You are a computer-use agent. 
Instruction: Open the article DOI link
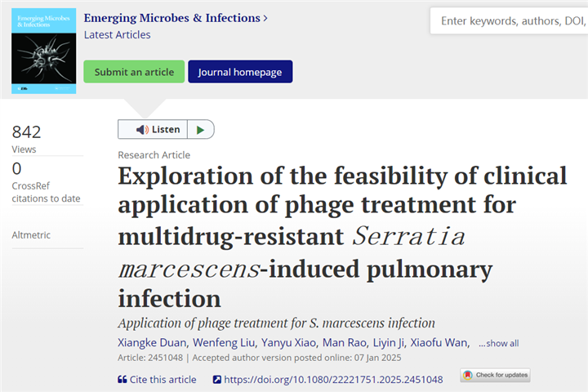point(333,379)
